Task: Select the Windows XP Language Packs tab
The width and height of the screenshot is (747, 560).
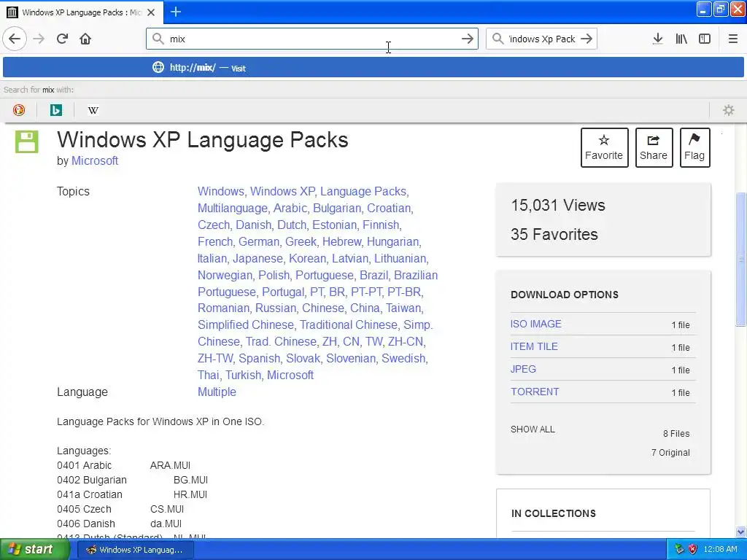Action: pos(82,12)
